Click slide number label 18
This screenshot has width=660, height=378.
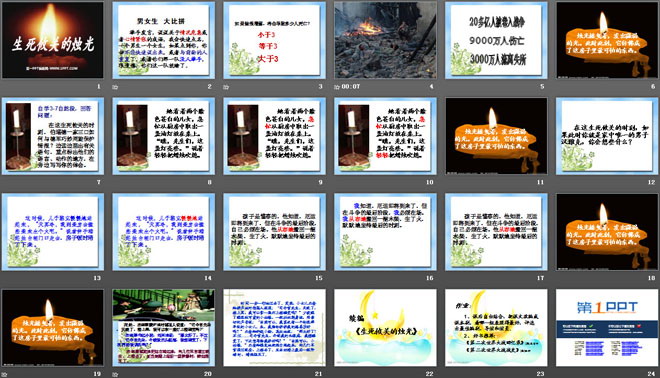tap(652, 278)
